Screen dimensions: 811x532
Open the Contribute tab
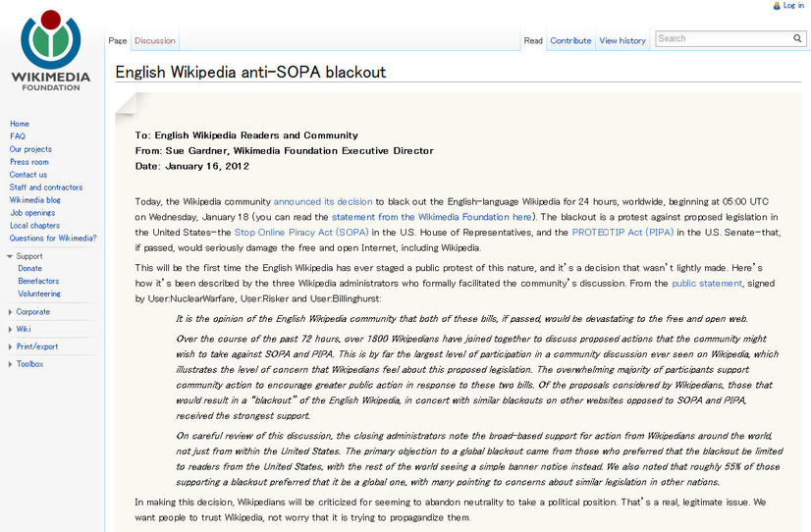click(570, 40)
